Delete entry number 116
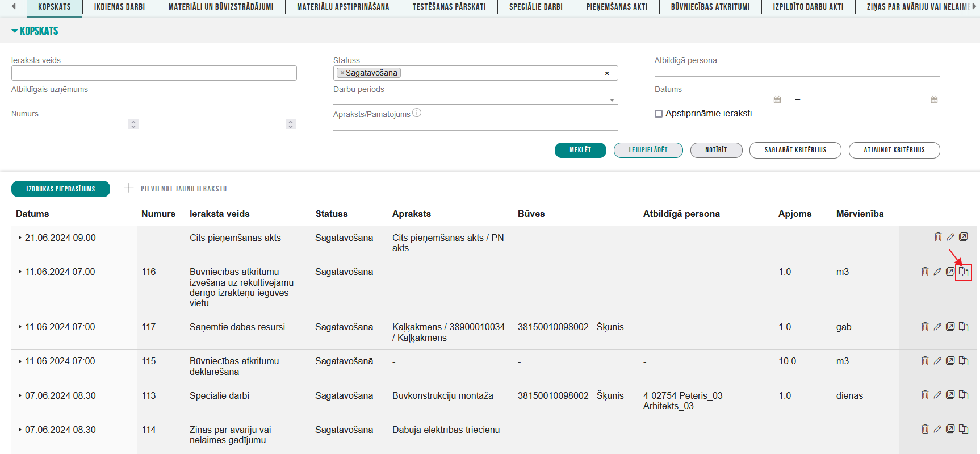This screenshot has height=454, width=980. [x=925, y=272]
